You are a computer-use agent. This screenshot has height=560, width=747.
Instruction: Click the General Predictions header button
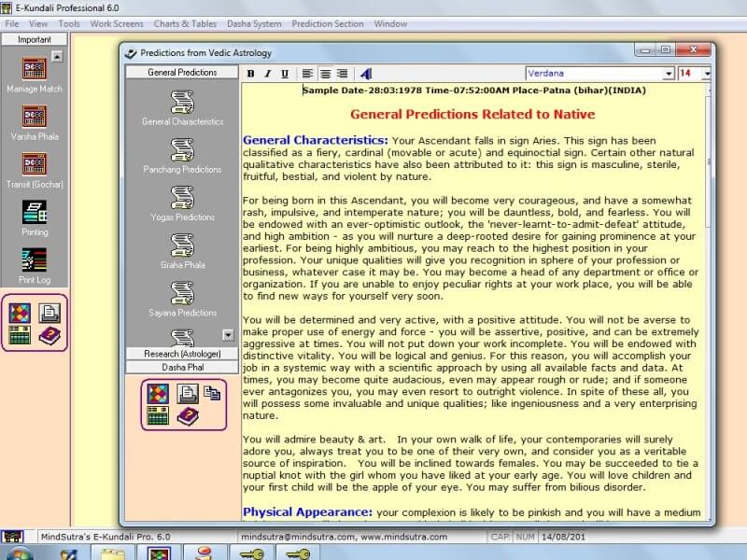coord(182,73)
